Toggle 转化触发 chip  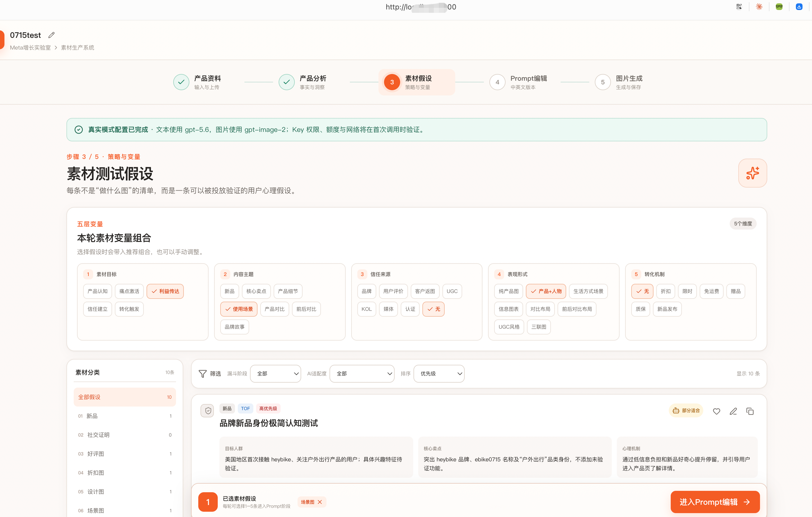(x=129, y=309)
